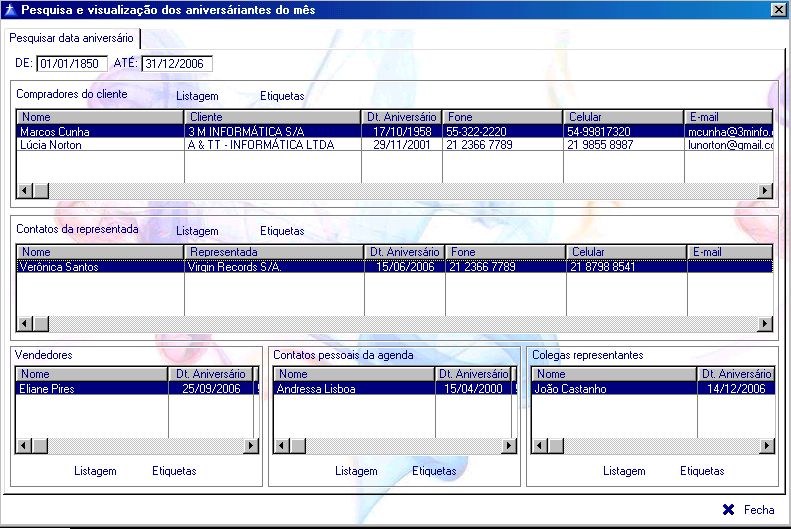Click E-mail header in Contatos da representada grid

point(730,252)
